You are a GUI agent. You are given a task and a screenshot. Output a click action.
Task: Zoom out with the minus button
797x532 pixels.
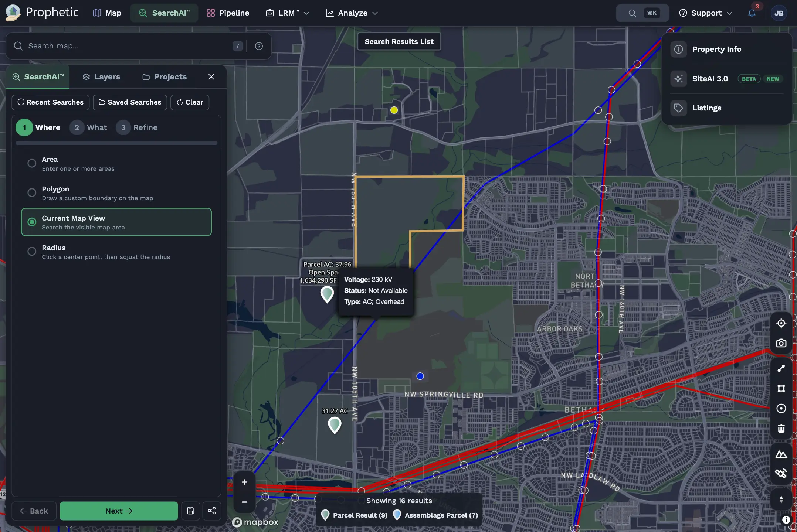click(x=244, y=502)
